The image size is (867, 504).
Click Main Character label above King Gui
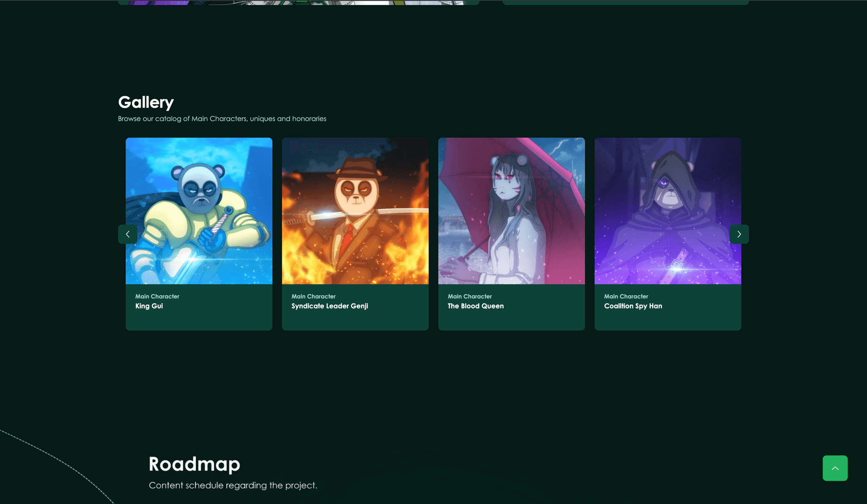point(157,296)
